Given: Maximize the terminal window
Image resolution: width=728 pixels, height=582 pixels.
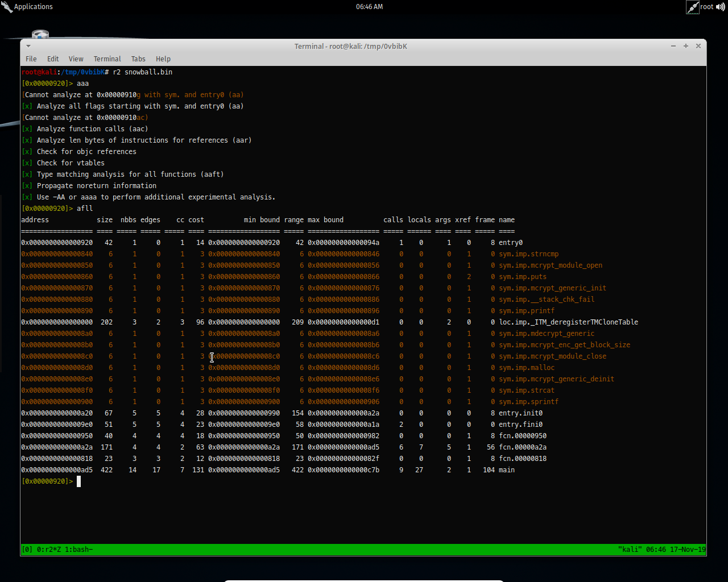Looking at the screenshot, I should (686, 46).
